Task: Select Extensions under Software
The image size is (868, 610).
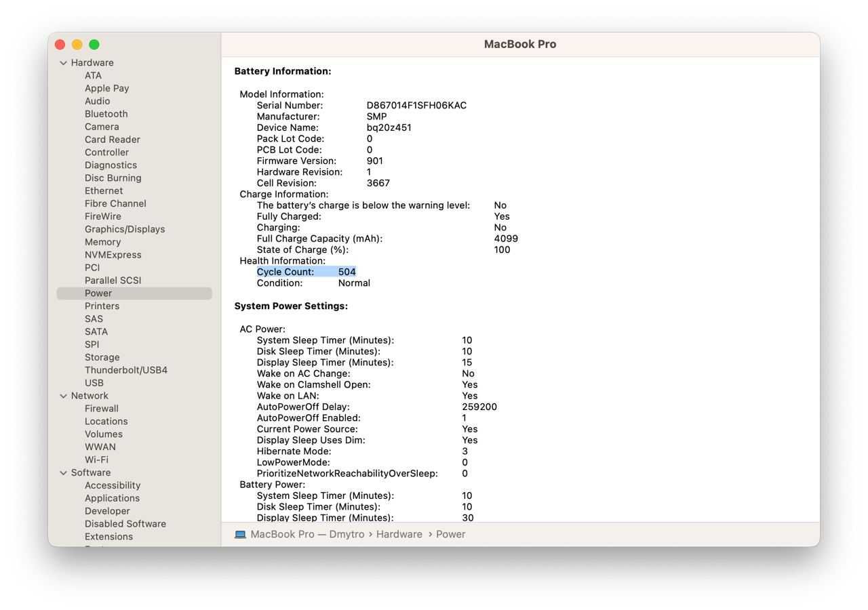Action: coord(108,537)
